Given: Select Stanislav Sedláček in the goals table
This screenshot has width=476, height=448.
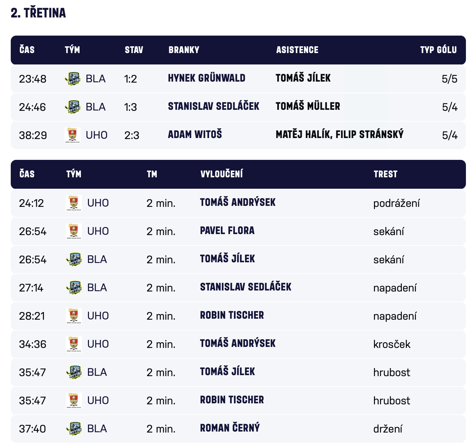Looking at the screenshot, I should (x=213, y=106).
